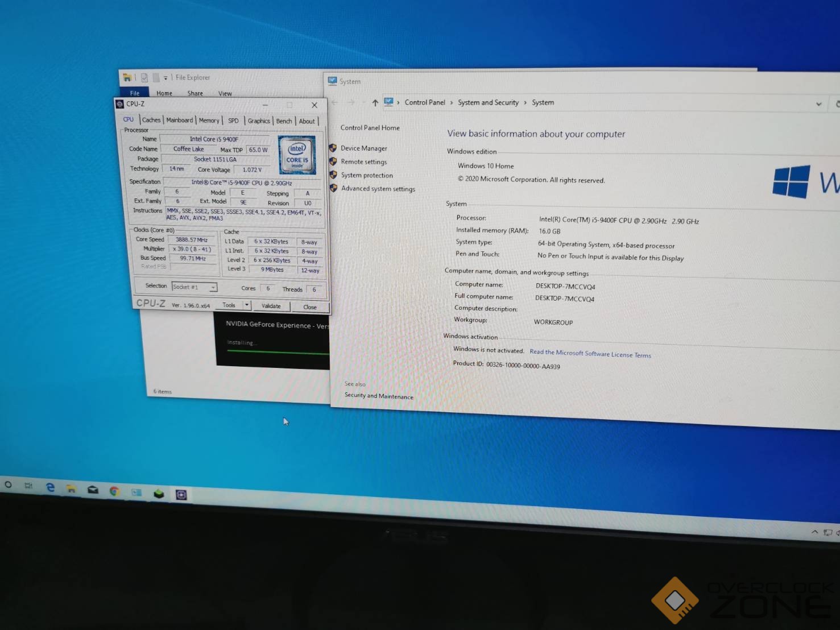Open the Home ribbon tab in File Explorer
Viewport: 840px width, 630px height.
pyautogui.click(x=164, y=93)
